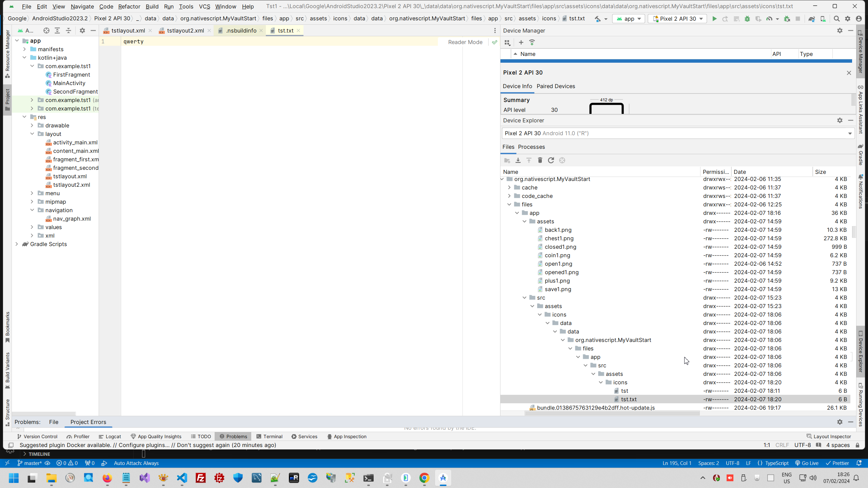Screen dimensions: 868x488
Task: Start the Debug session with the bug icon
Action: [x=748, y=19]
